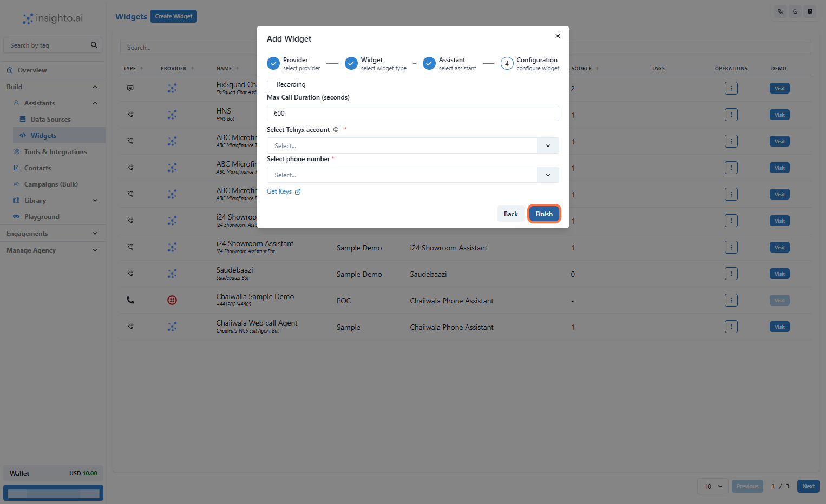
Task: Sort by the TYPE column
Action: (133, 69)
